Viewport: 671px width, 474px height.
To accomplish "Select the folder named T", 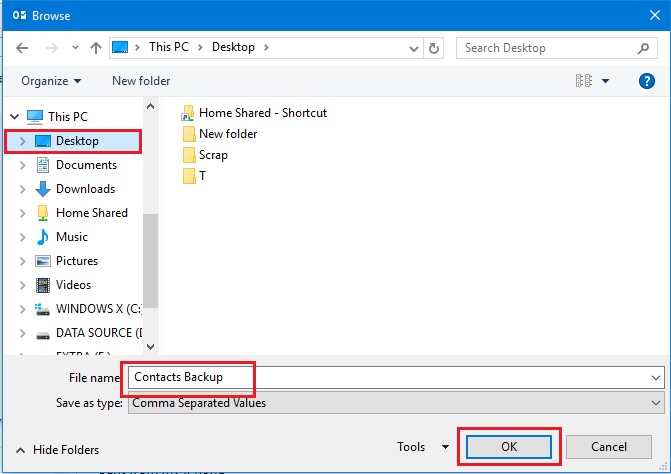I will (x=202, y=176).
